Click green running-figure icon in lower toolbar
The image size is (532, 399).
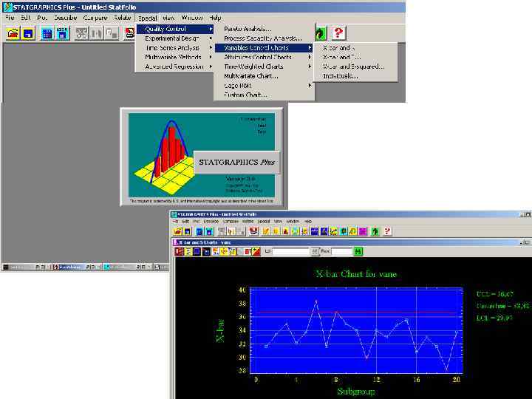375,231
